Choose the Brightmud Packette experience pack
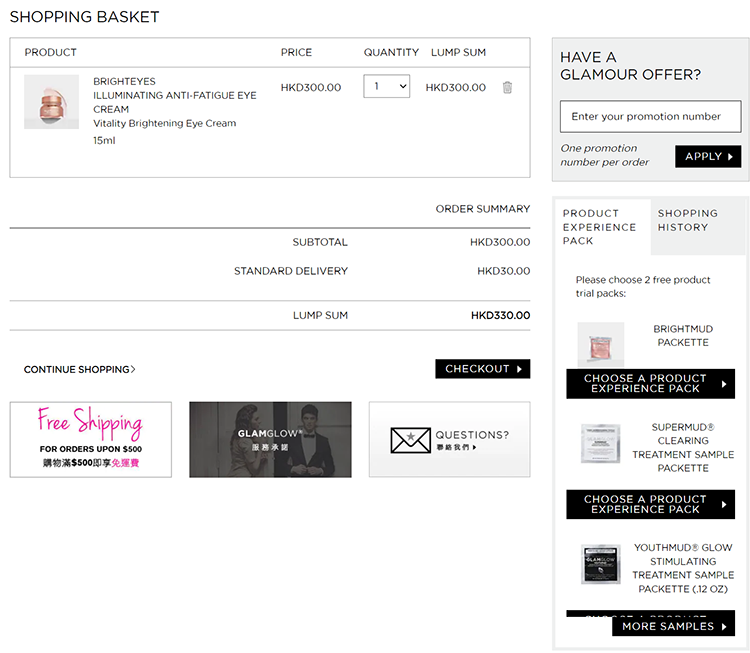Screen dimensions: 750x653 click(x=651, y=384)
